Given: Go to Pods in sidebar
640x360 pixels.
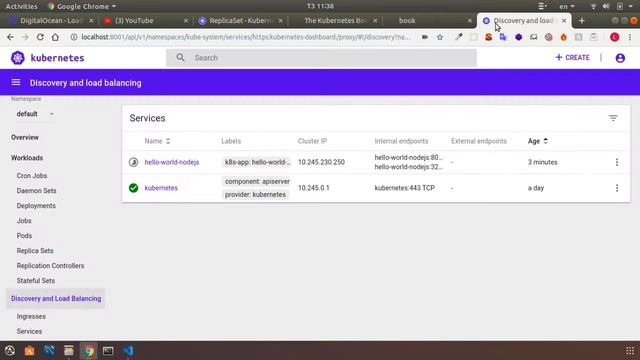Looking at the screenshot, I should (x=24, y=236).
